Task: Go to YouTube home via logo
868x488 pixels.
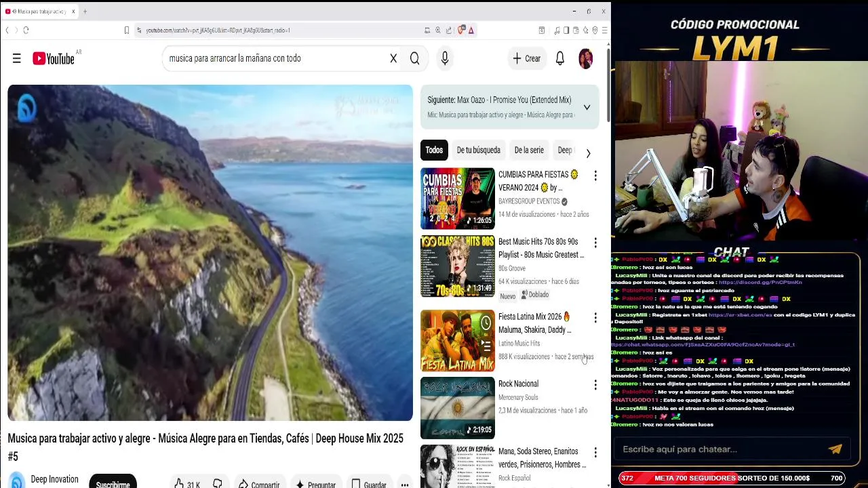Action: pos(53,58)
